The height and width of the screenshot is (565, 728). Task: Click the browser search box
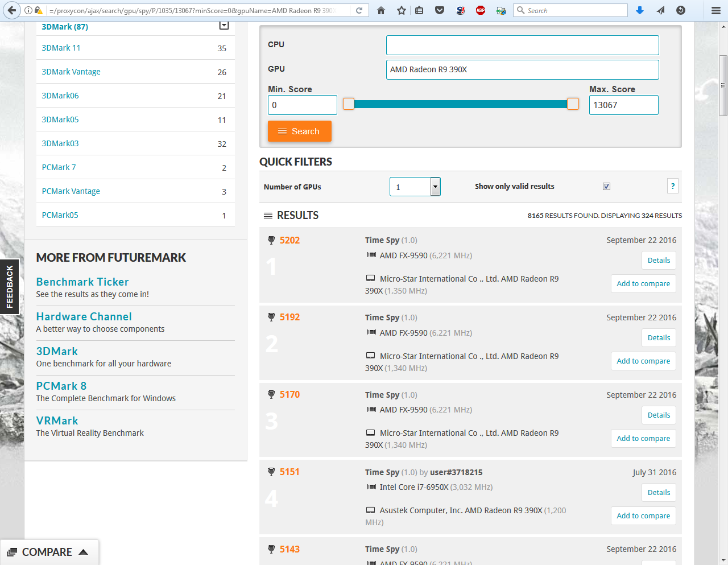tap(570, 10)
